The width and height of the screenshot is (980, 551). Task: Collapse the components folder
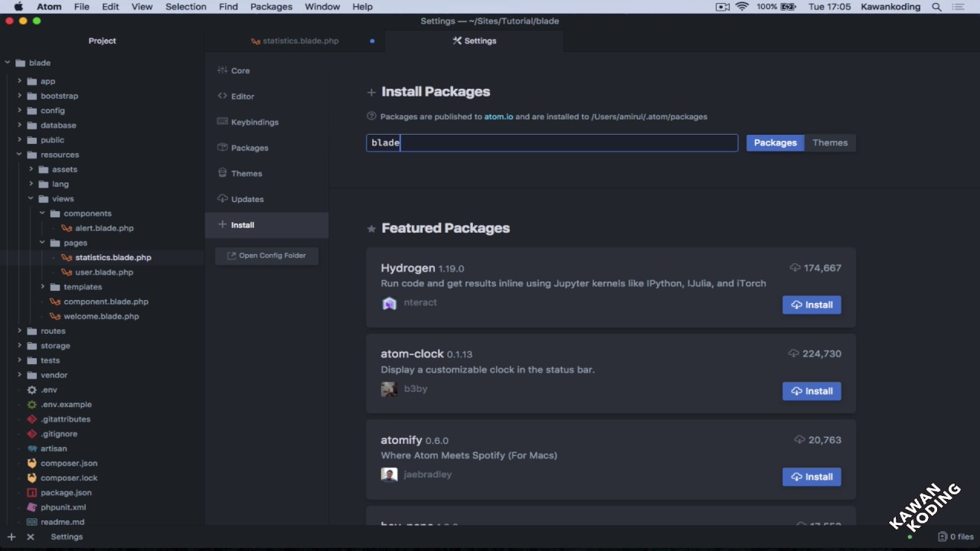[x=42, y=214]
